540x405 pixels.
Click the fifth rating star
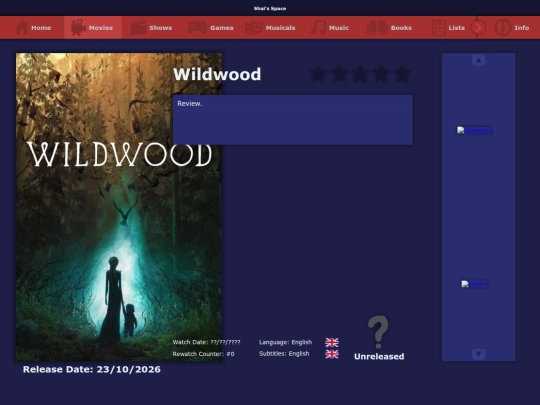[x=402, y=74]
